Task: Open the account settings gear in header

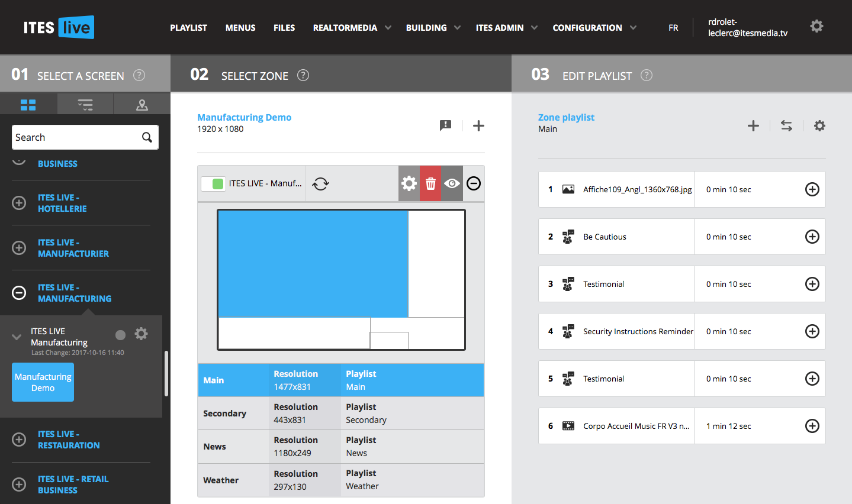Action: point(816,26)
